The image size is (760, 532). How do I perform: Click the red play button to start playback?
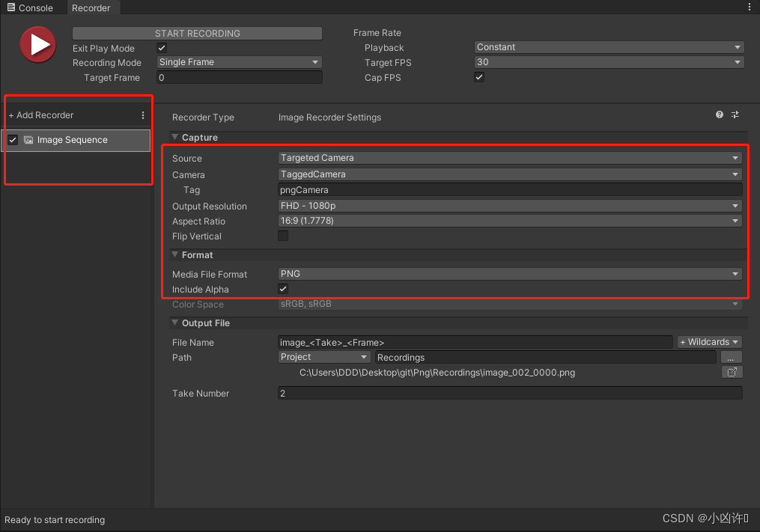[x=37, y=44]
